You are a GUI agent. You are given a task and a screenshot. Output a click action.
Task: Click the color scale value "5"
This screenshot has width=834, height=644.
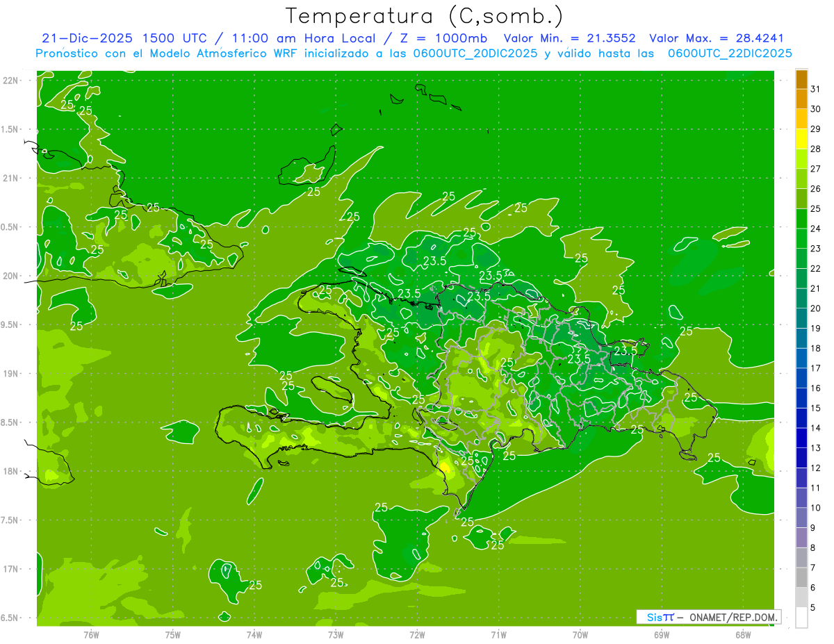coord(813,607)
